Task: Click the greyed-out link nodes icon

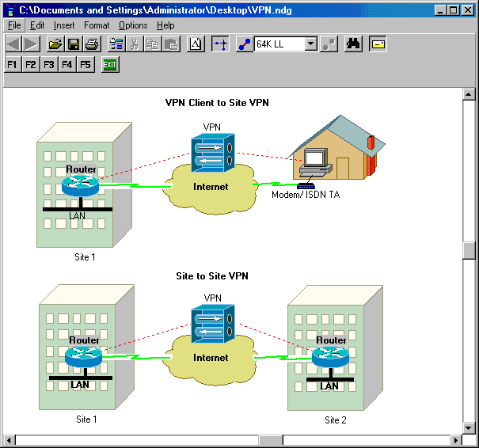Action: [x=329, y=44]
